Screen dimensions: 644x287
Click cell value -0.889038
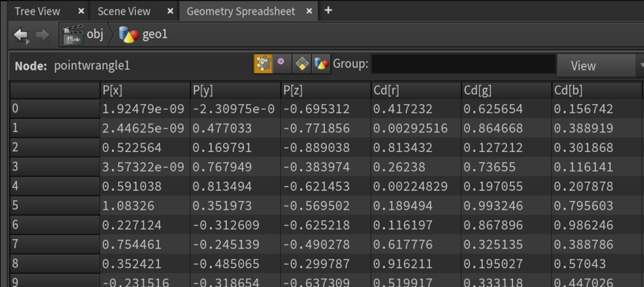pos(316,148)
